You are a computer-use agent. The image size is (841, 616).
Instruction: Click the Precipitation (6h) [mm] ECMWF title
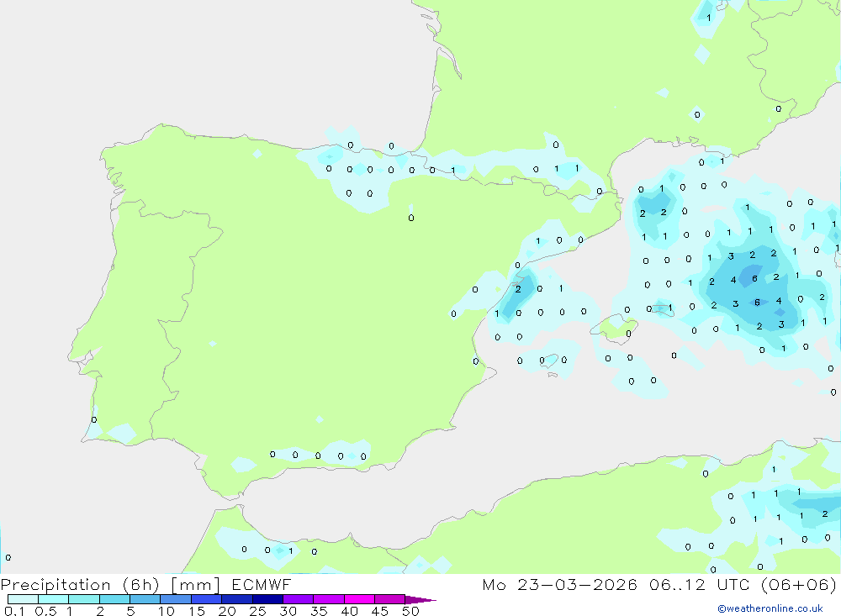click(x=145, y=584)
